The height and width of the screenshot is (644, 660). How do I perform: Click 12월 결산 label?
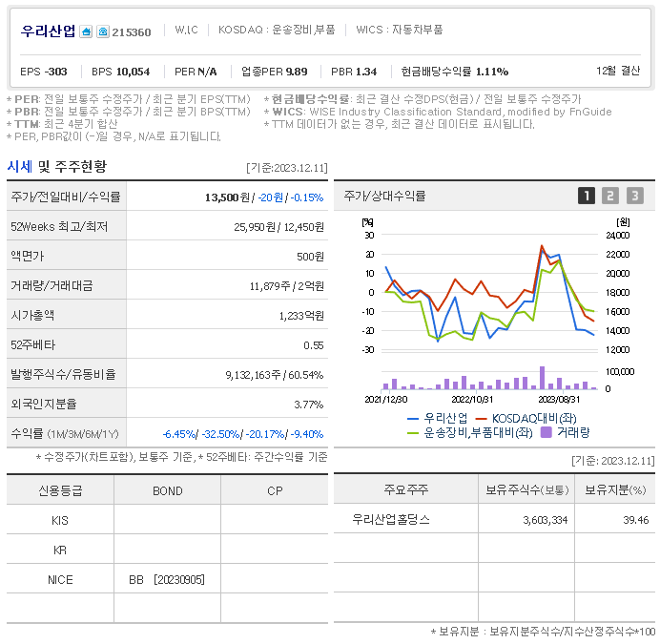click(x=618, y=71)
